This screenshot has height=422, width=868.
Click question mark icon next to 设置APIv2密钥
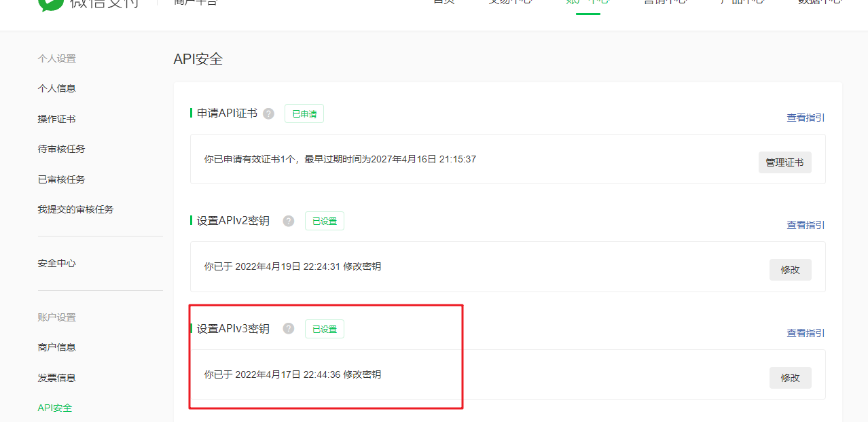click(x=289, y=221)
